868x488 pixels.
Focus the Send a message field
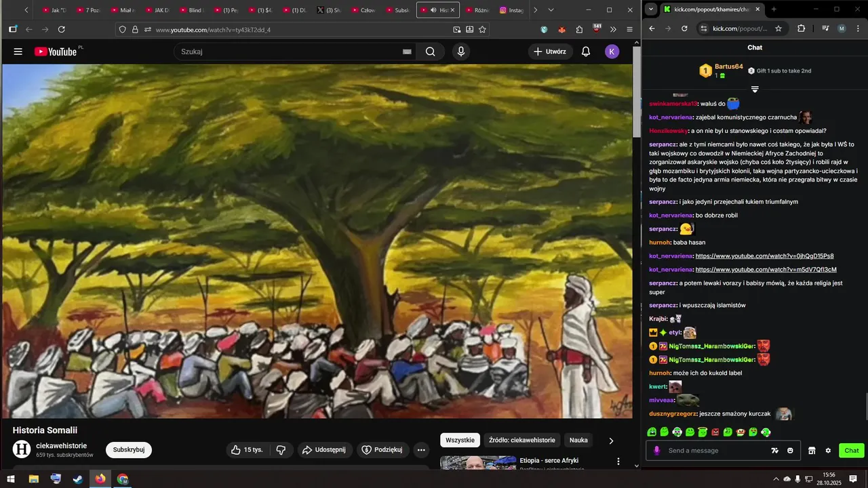point(717,451)
